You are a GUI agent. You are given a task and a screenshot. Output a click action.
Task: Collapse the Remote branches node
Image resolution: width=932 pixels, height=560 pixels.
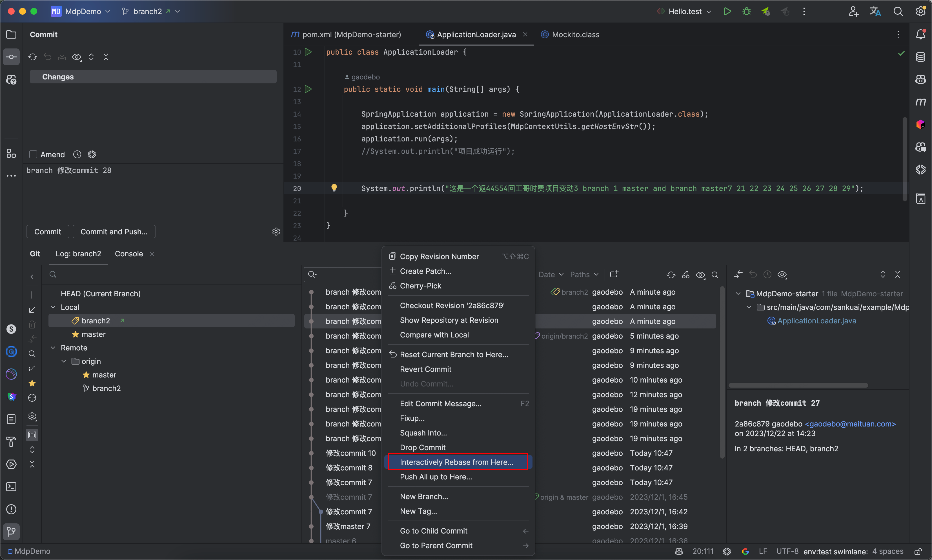coord(53,348)
